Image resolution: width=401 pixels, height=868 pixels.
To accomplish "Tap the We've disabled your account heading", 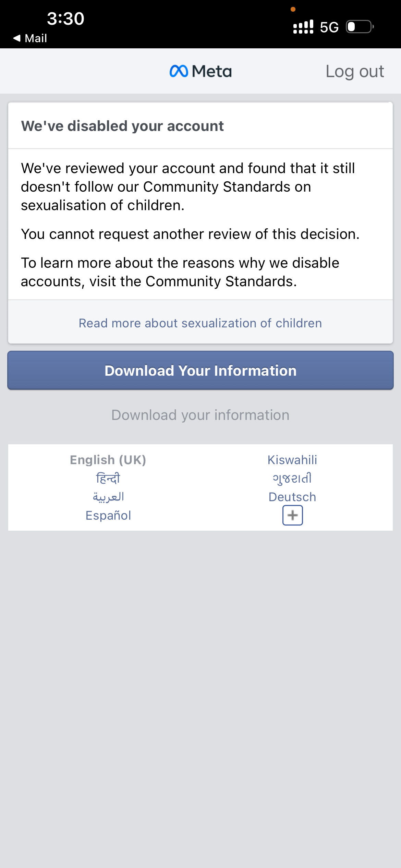I will pos(122,126).
